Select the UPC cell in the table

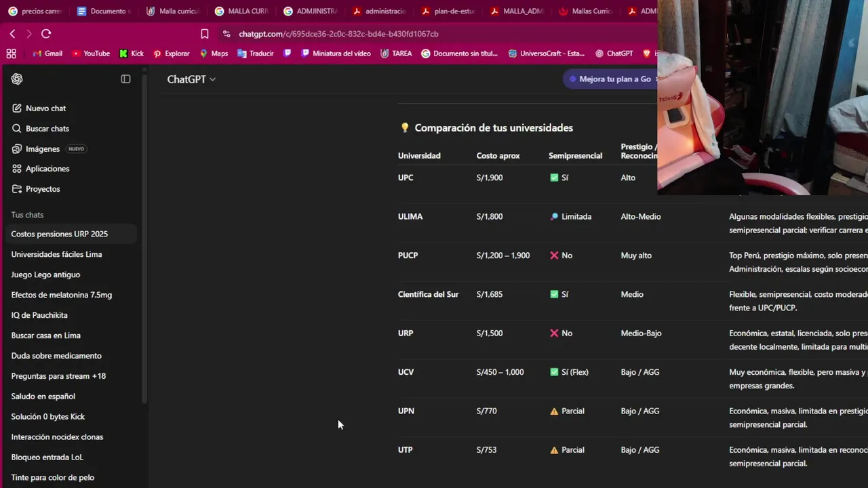click(x=406, y=178)
